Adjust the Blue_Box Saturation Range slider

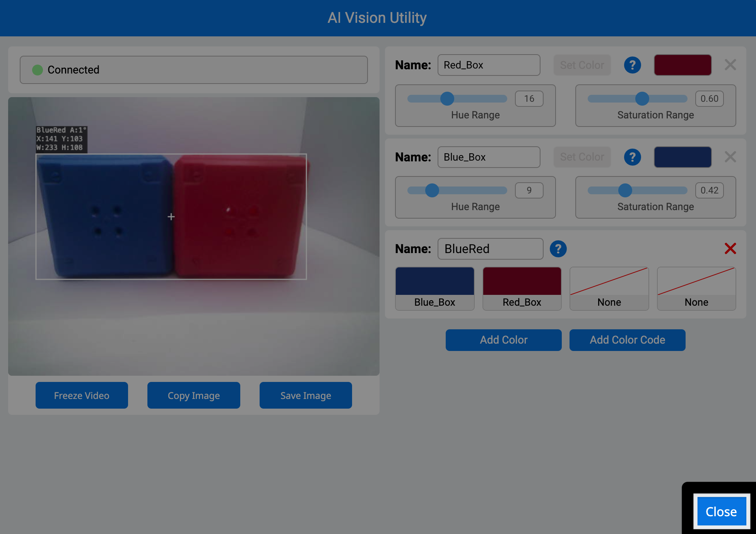pos(626,190)
